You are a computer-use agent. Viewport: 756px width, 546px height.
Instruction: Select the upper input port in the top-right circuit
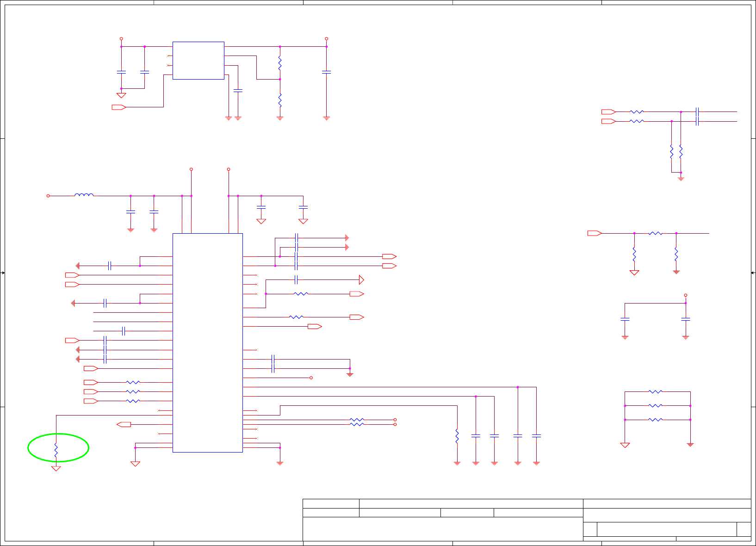pyautogui.click(x=608, y=112)
